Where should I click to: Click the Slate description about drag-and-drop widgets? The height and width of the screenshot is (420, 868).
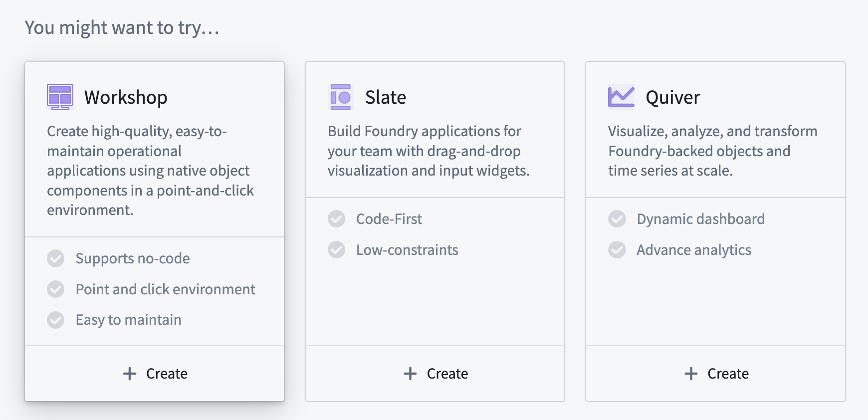point(429,151)
